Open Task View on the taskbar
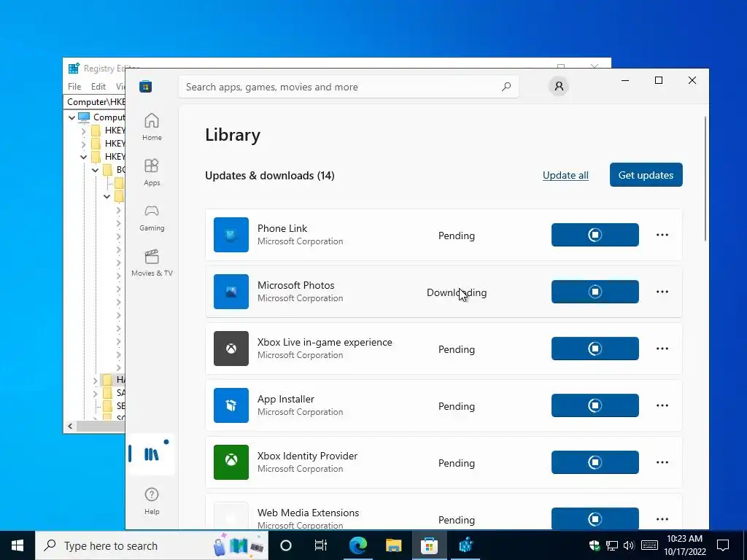The image size is (747, 560). (x=321, y=545)
